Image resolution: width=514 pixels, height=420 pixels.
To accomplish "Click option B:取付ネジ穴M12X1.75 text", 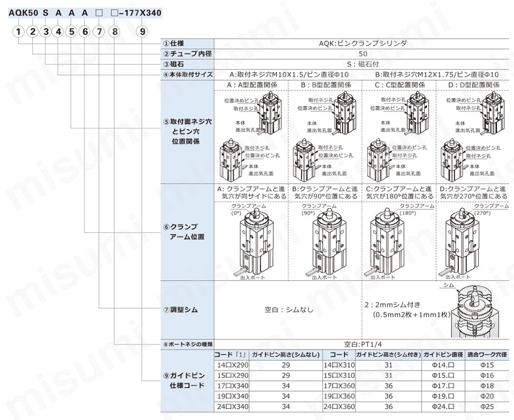I will (x=437, y=74).
